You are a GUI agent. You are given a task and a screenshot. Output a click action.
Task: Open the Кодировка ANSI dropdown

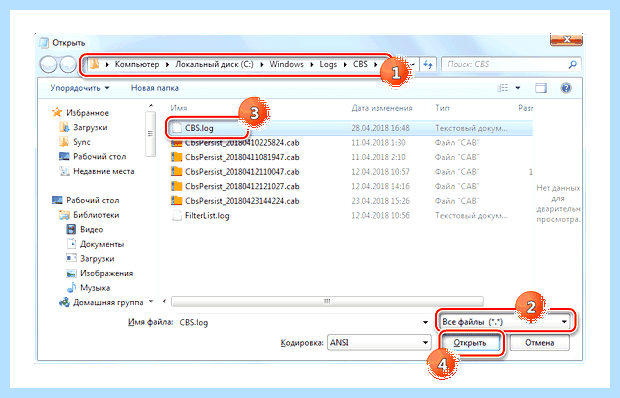pyautogui.click(x=379, y=343)
